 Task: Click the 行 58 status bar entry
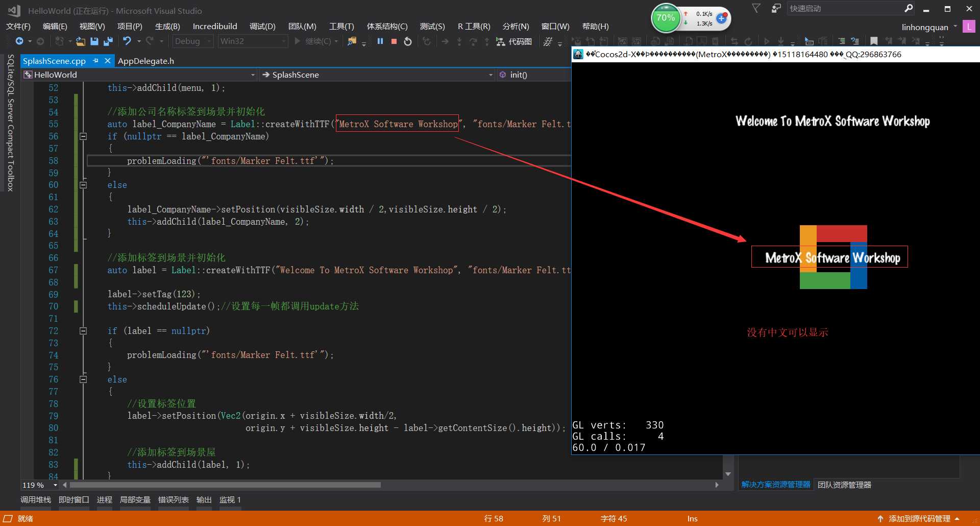(x=494, y=518)
